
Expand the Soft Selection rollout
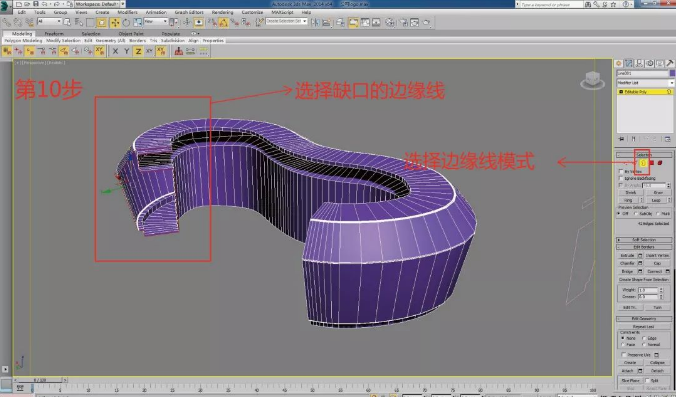[x=644, y=240]
